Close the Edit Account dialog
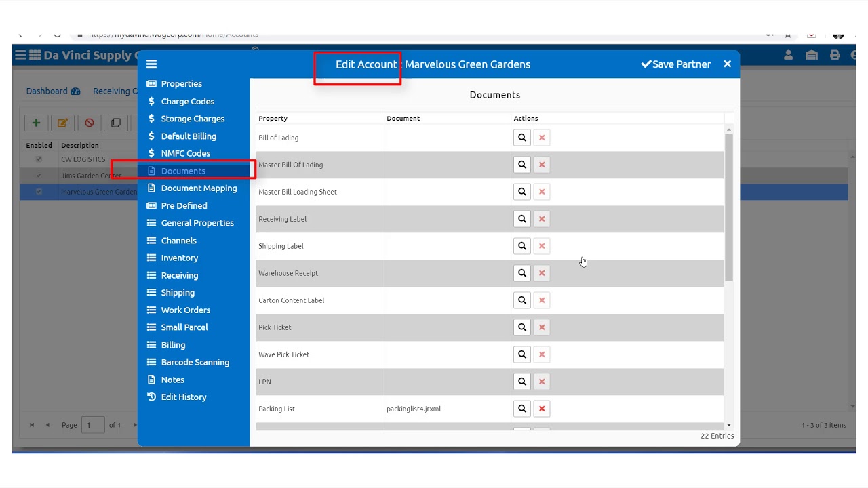Screen dimensions: 868x488 727,64
